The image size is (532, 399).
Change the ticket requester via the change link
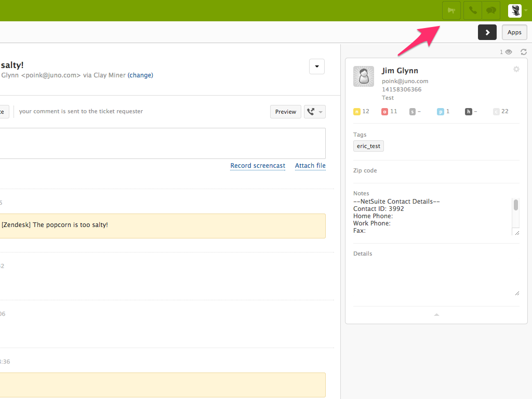point(140,75)
